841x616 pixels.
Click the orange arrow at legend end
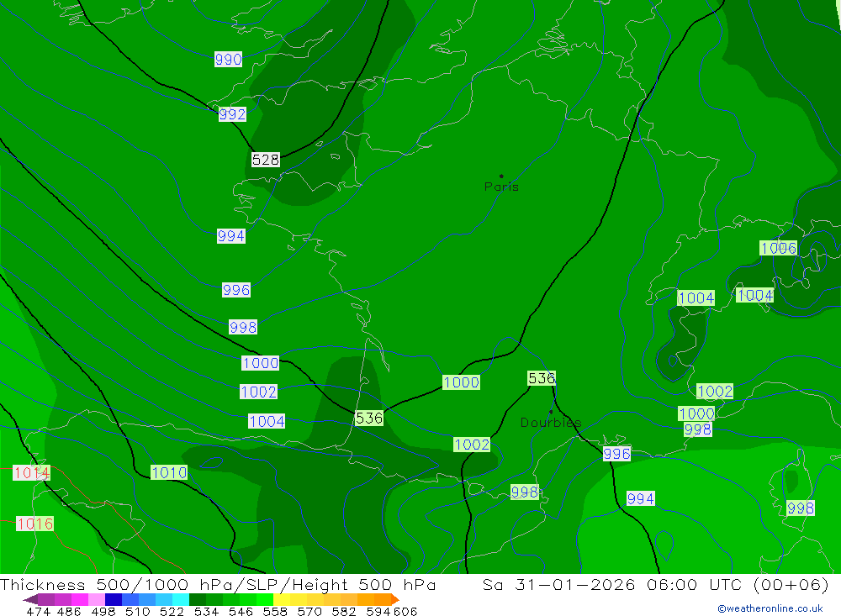395,599
